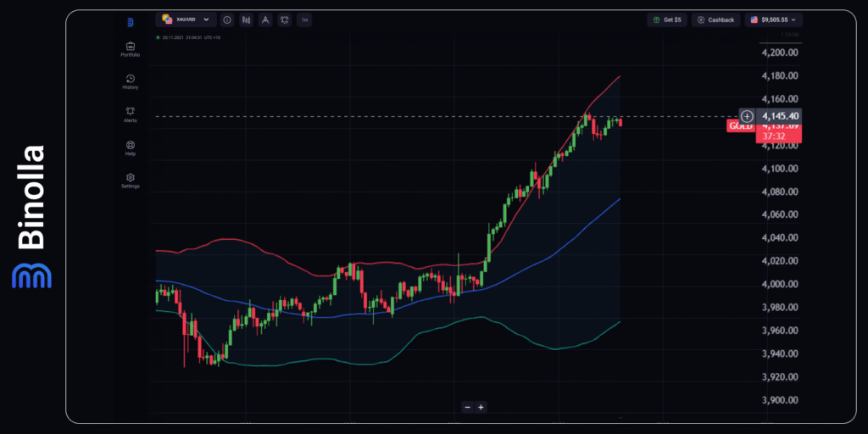
Task: Click the 4,000.00 price axis label
Action: click(781, 284)
